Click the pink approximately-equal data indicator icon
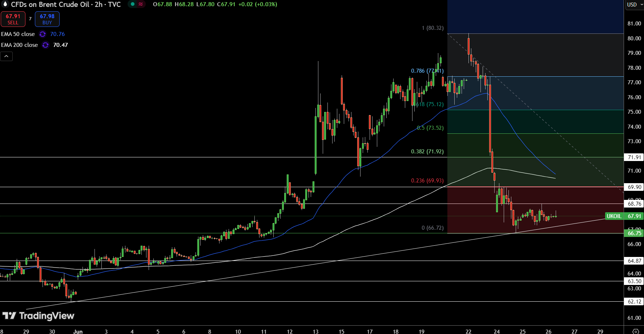This screenshot has width=644, height=334. click(141, 4)
